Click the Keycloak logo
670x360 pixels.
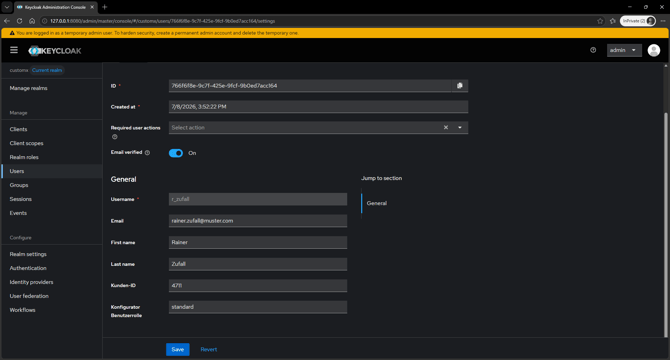55,51
